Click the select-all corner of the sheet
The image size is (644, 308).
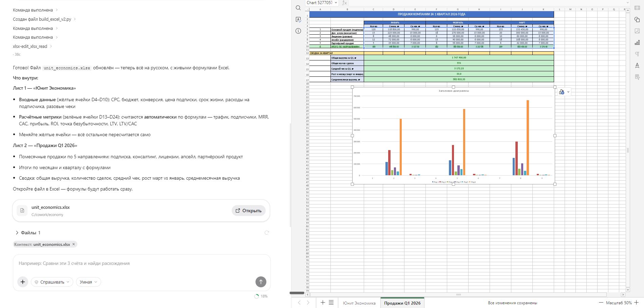coord(307,9)
